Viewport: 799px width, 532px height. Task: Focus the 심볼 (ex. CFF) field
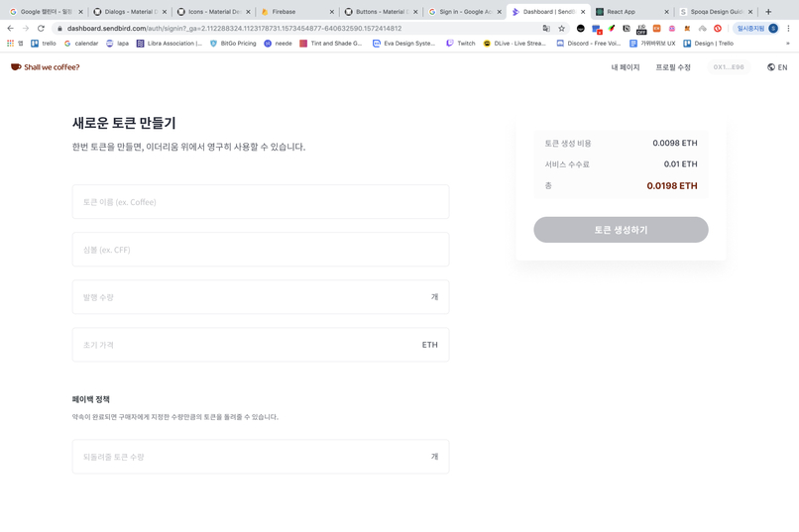(x=261, y=250)
